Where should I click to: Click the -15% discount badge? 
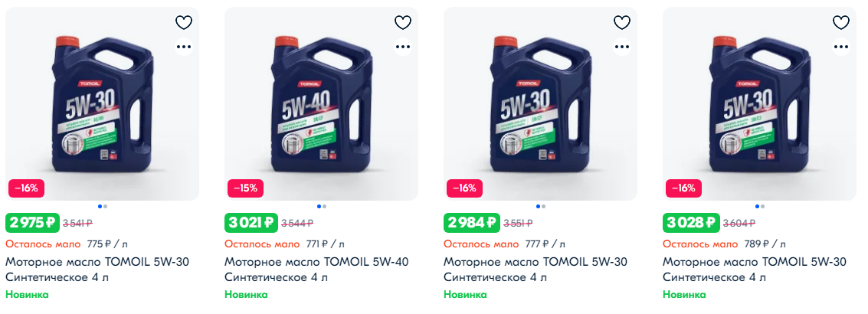coord(245,188)
